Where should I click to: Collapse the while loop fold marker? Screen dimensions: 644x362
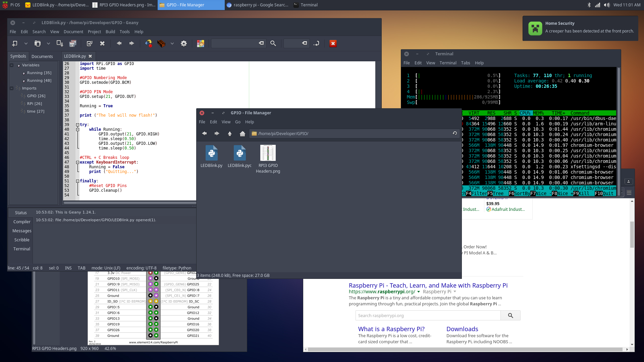pos(77,129)
